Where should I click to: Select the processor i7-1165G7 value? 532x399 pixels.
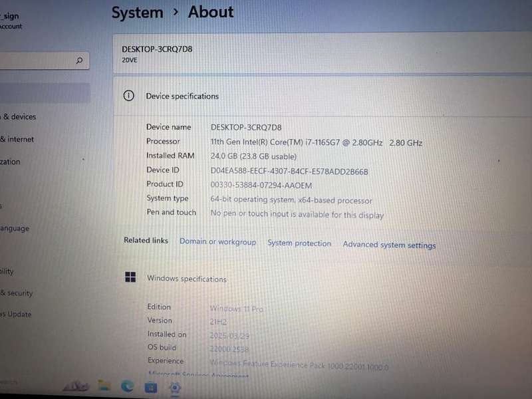coord(317,142)
